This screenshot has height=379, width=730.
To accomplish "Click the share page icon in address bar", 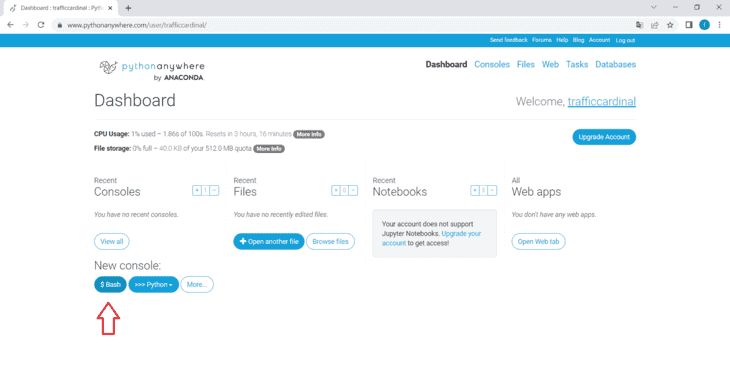I will tap(655, 25).
